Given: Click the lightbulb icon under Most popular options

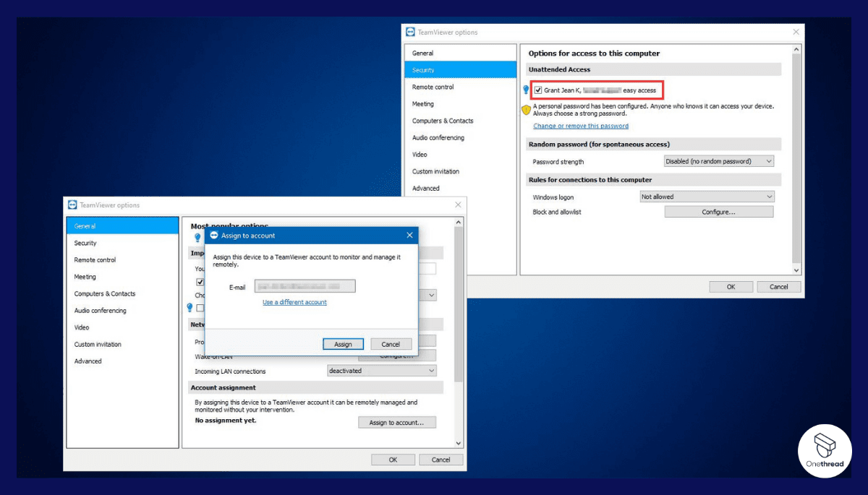Looking at the screenshot, I should click(197, 237).
